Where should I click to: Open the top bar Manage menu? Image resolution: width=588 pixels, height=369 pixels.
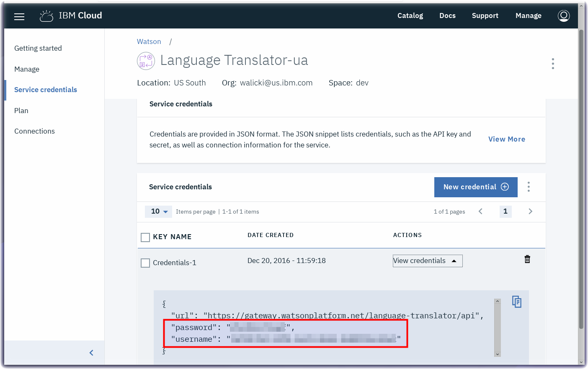[529, 15]
